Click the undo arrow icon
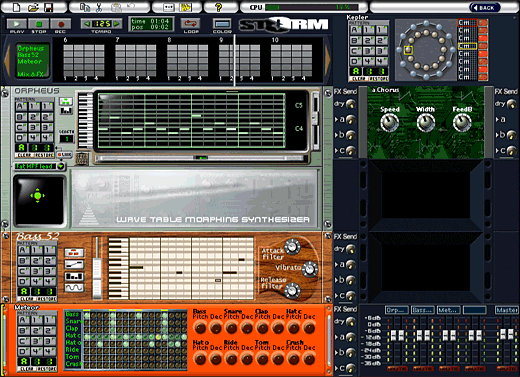 tap(131, 7)
